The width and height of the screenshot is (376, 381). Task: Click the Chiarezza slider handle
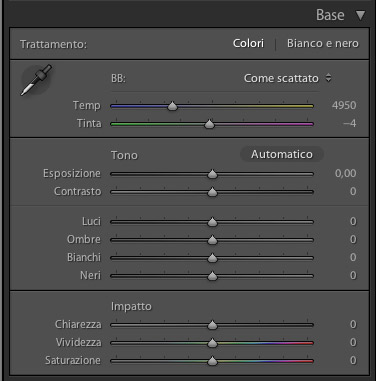tap(212, 325)
